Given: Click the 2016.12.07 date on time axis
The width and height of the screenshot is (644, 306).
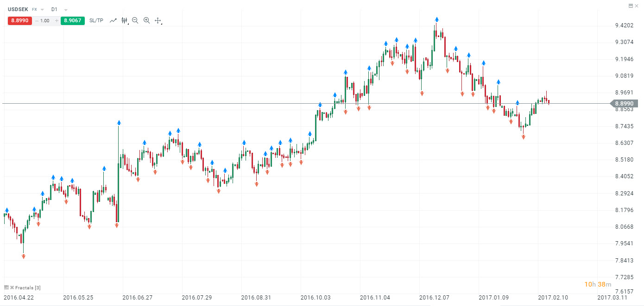Looking at the screenshot, I should coord(434,298).
